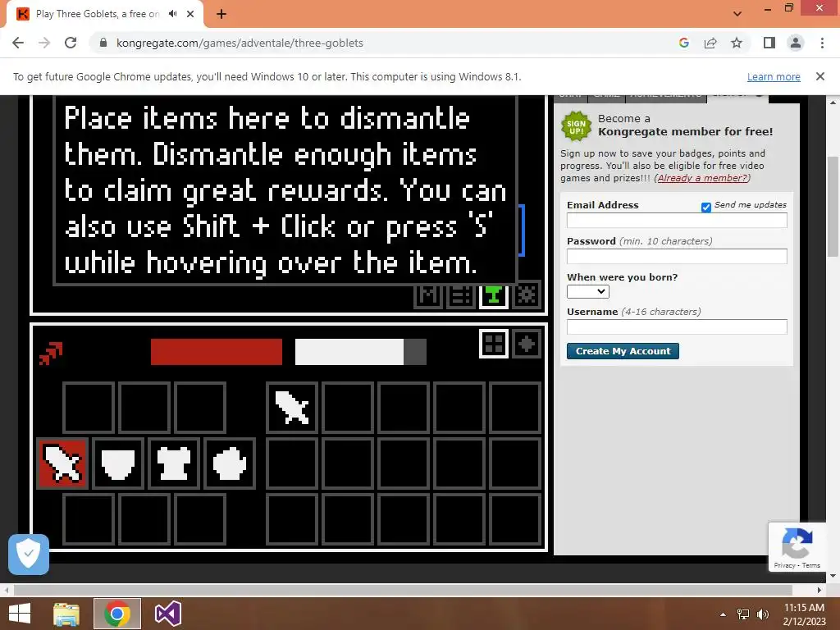
Task: Close the Play Three Goblets tab
Action: pos(190,14)
